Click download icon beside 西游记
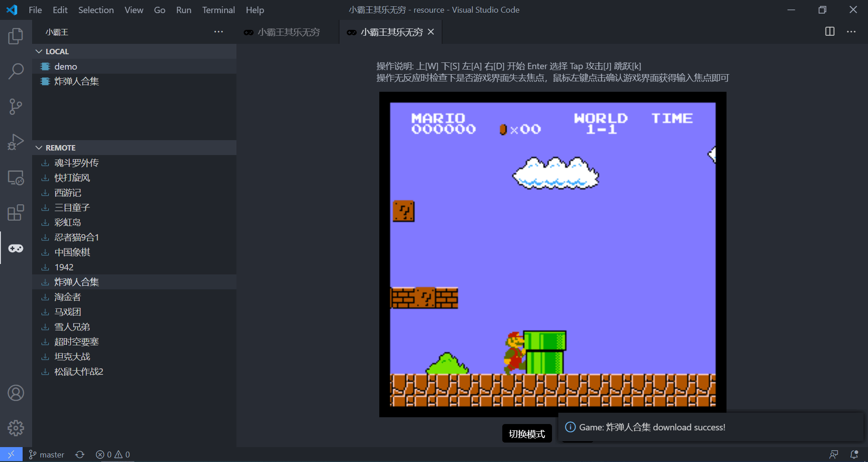The height and width of the screenshot is (462, 868). [x=45, y=193]
